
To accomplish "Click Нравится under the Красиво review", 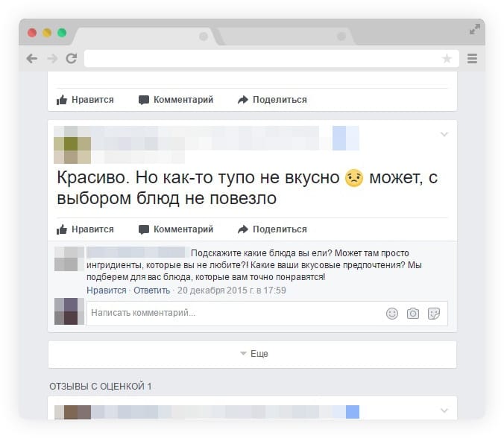I will (x=86, y=229).
